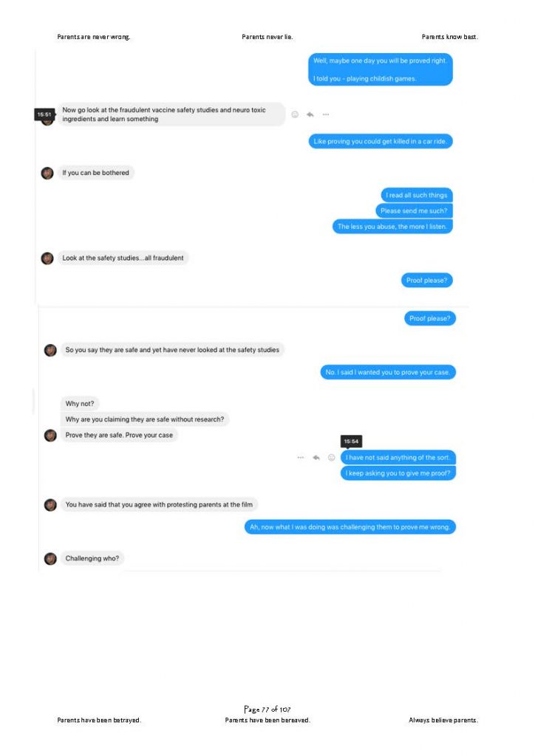Click avatar beside 'You have said that you agree' message
The image size is (535, 756).
(x=51, y=505)
